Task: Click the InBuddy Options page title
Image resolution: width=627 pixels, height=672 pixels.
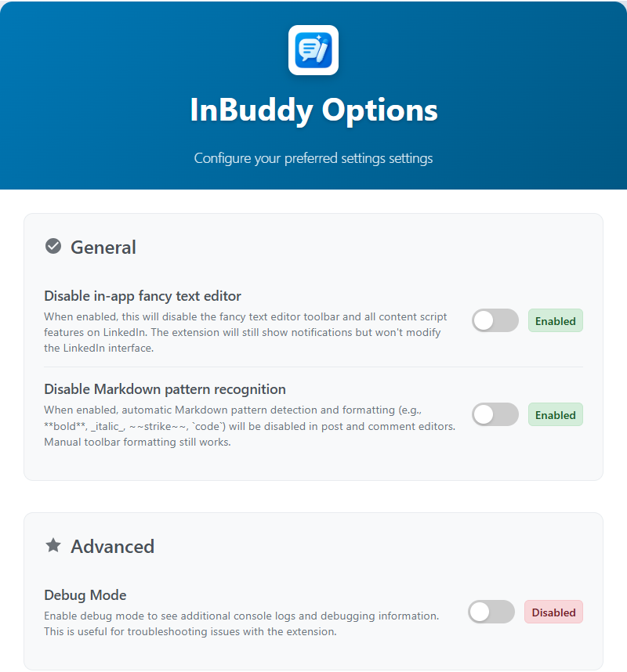Action: 313,110
